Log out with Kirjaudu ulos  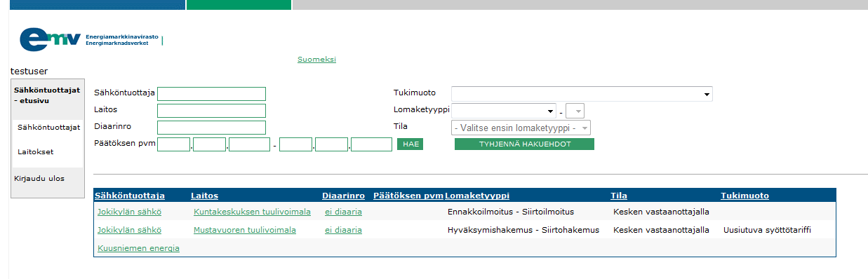(x=39, y=178)
